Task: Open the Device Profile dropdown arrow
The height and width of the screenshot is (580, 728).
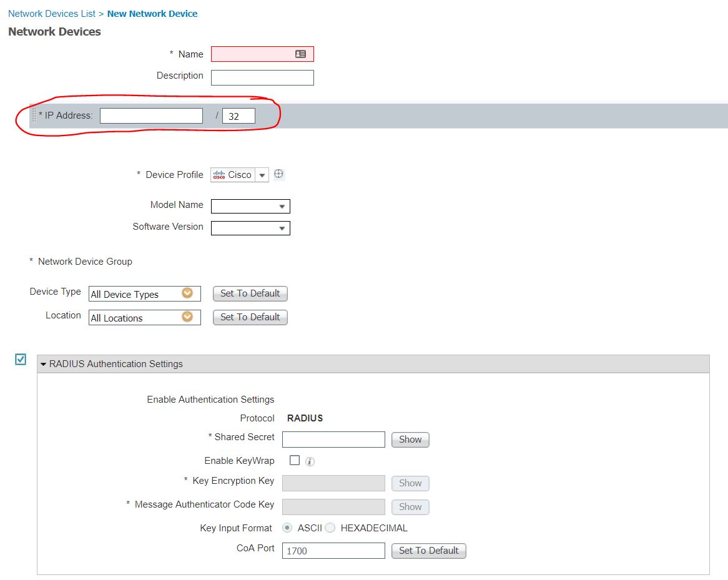Action: (262, 175)
